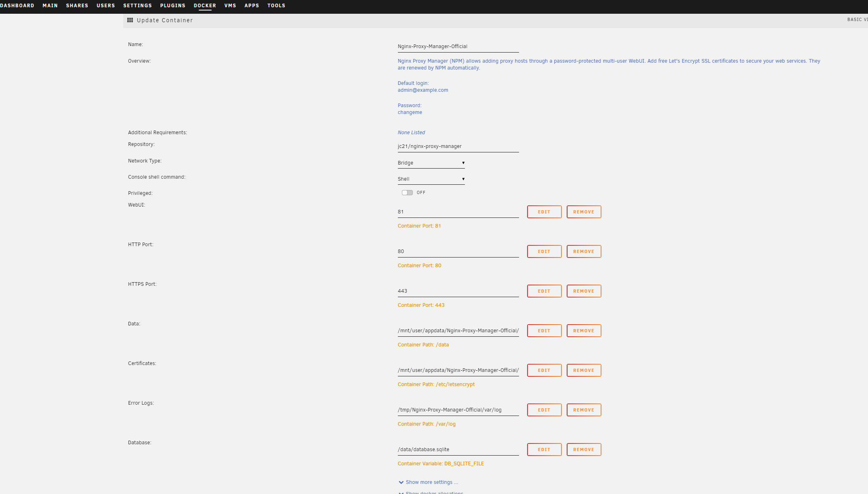Click Edit for WebUI port 81
The image size is (868, 494).
[544, 212]
